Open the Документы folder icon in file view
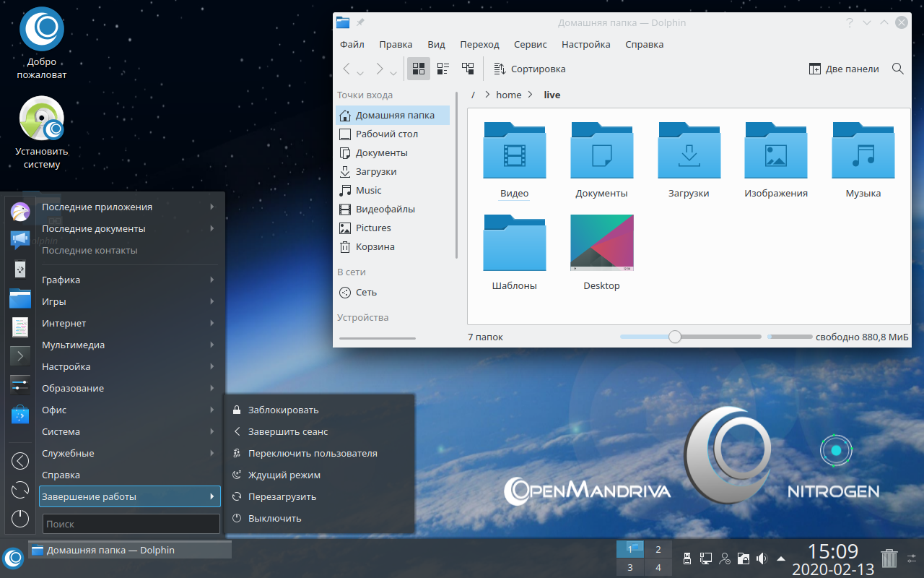 [601, 160]
